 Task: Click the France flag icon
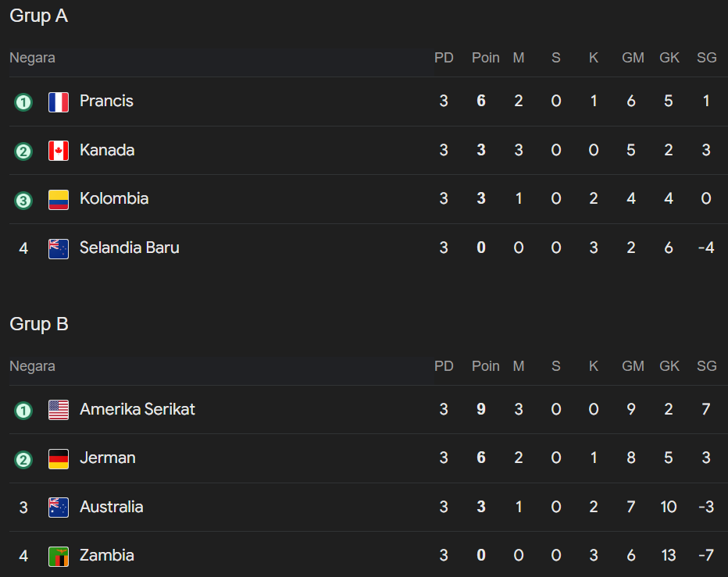click(59, 102)
